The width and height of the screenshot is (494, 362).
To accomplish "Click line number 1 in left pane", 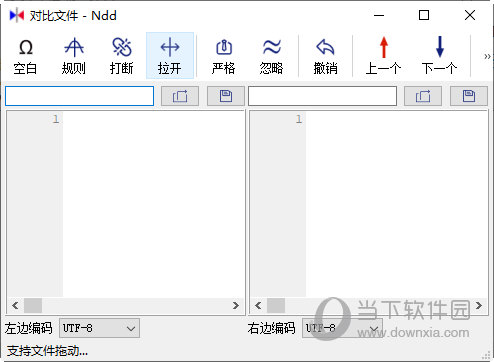I will click(x=56, y=119).
